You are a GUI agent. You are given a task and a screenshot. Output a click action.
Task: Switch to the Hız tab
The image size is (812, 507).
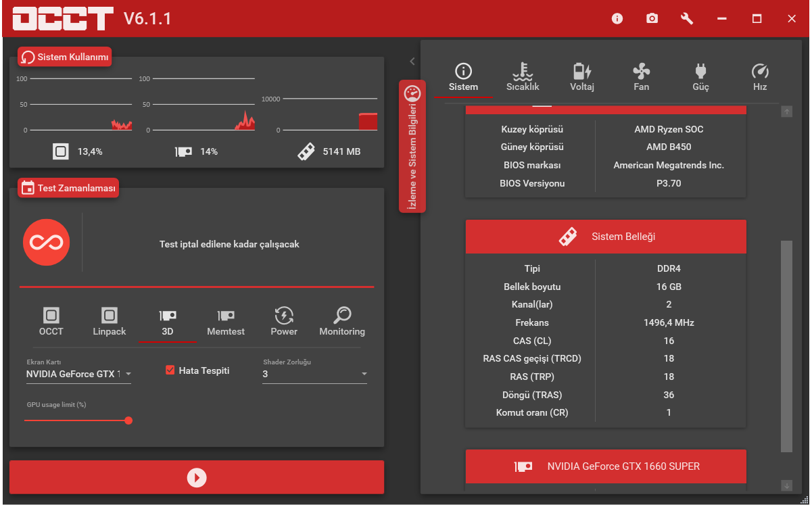(760, 76)
